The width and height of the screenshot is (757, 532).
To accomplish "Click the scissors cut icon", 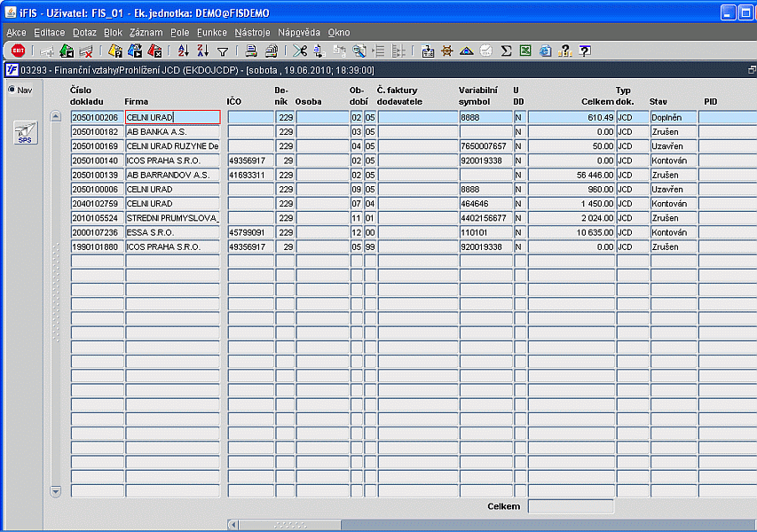I will (x=300, y=51).
